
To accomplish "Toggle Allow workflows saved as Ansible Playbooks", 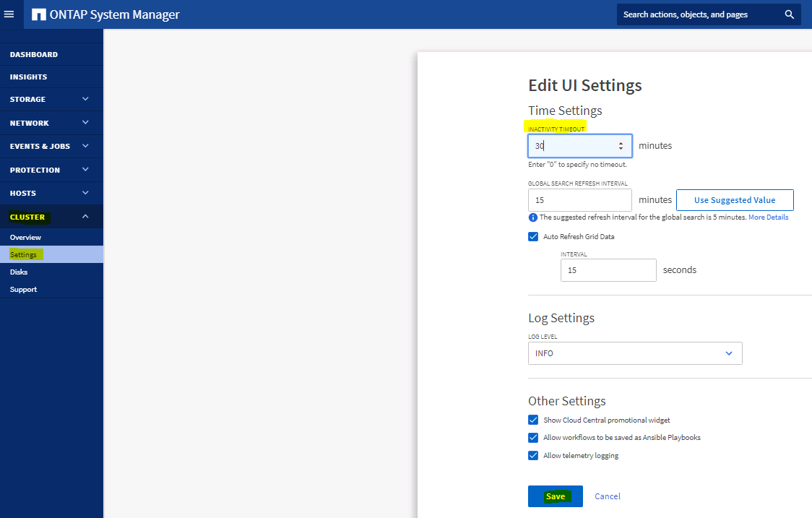I will 533,437.
